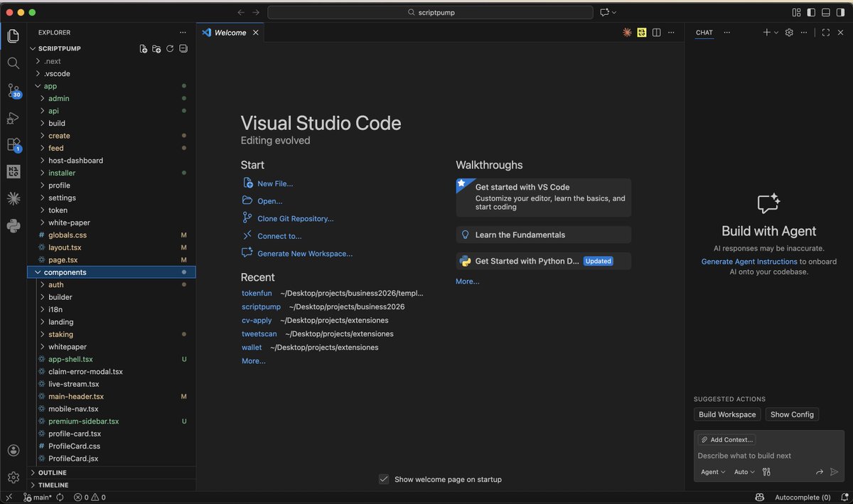
Task: Open the Explorer view in the activity bar
Action: (13, 36)
